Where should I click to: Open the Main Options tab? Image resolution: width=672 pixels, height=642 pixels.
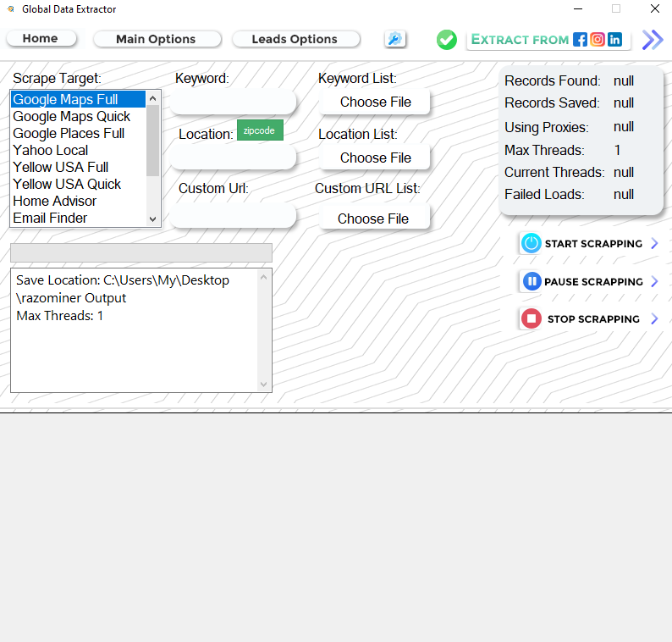coord(157,39)
